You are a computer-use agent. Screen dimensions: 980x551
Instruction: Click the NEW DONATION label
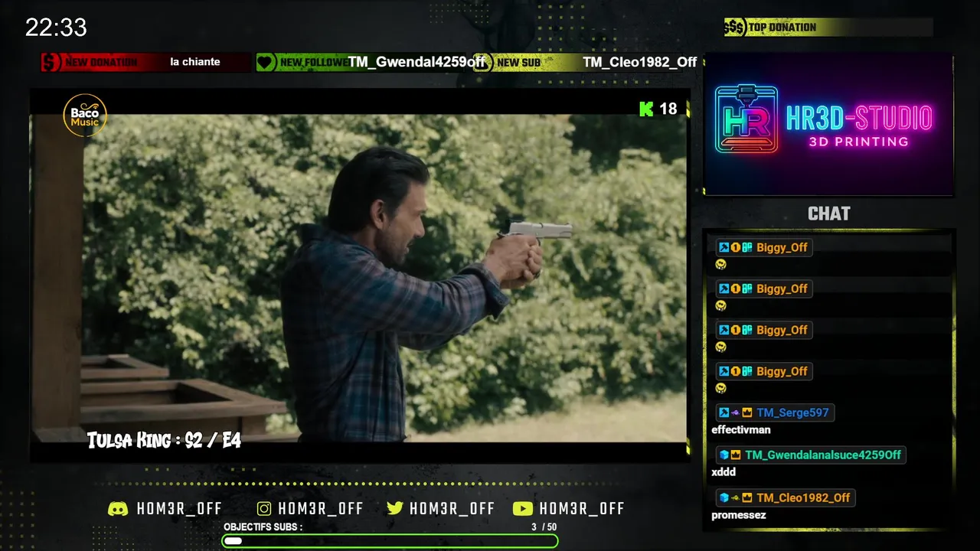101,62
